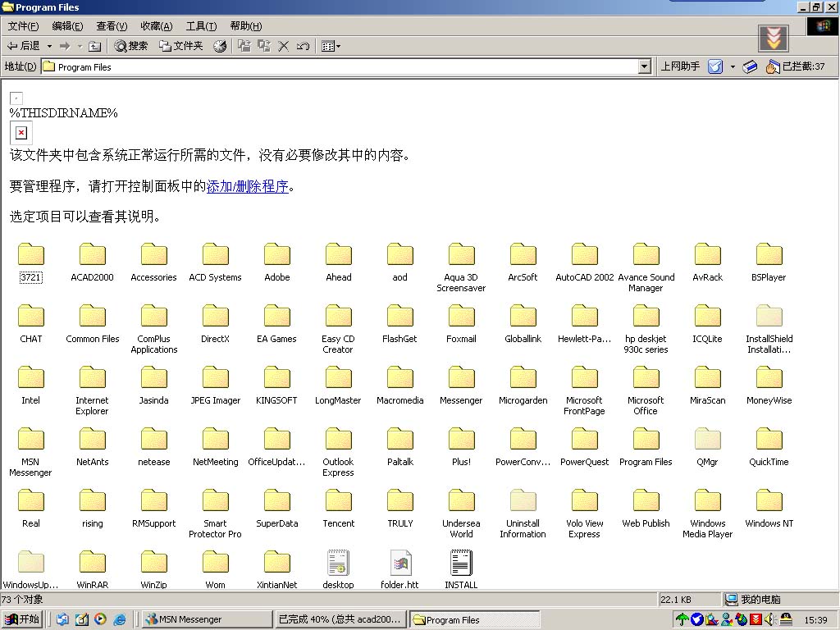
Task: Select the Outlook Express folder
Action: coord(338,453)
